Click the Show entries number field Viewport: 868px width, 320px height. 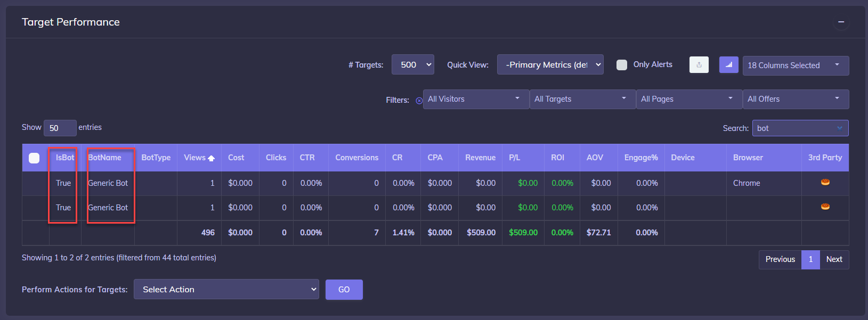pyautogui.click(x=60, y=128)
